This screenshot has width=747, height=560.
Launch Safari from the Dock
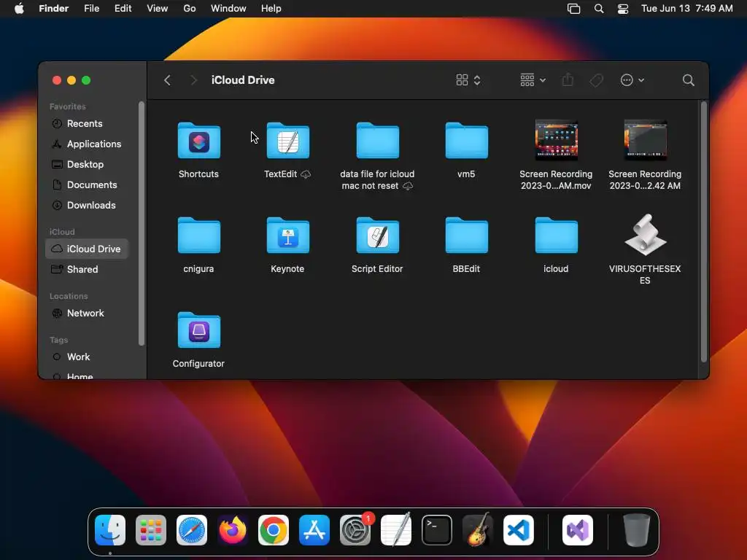192,530
